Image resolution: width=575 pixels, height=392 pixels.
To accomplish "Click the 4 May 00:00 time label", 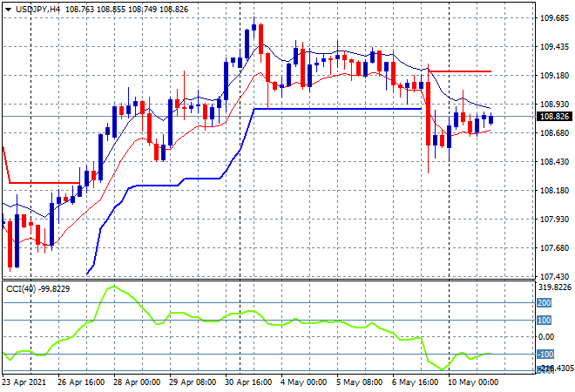I will (304, 382).
